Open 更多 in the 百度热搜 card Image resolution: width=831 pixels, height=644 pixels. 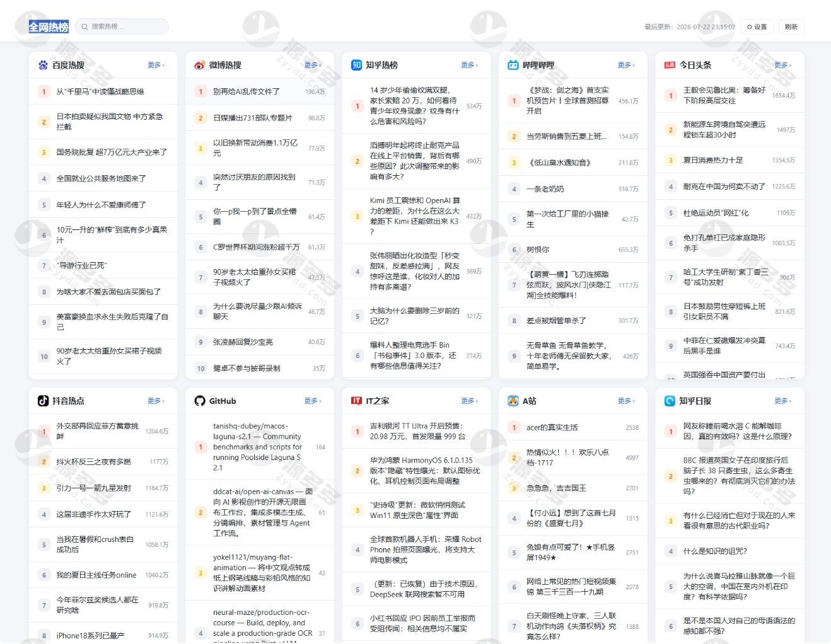pyautogui.click(x=156, y=65)
